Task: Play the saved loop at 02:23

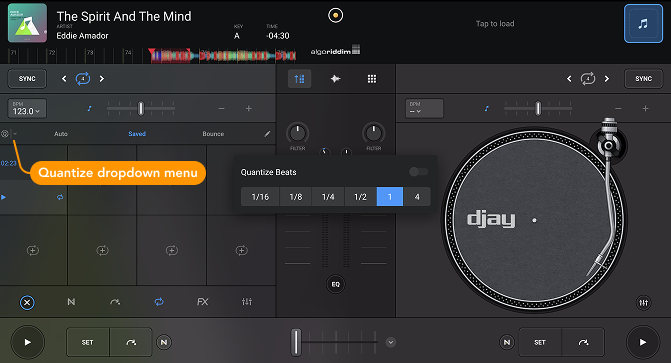Action: pos(3,197)
